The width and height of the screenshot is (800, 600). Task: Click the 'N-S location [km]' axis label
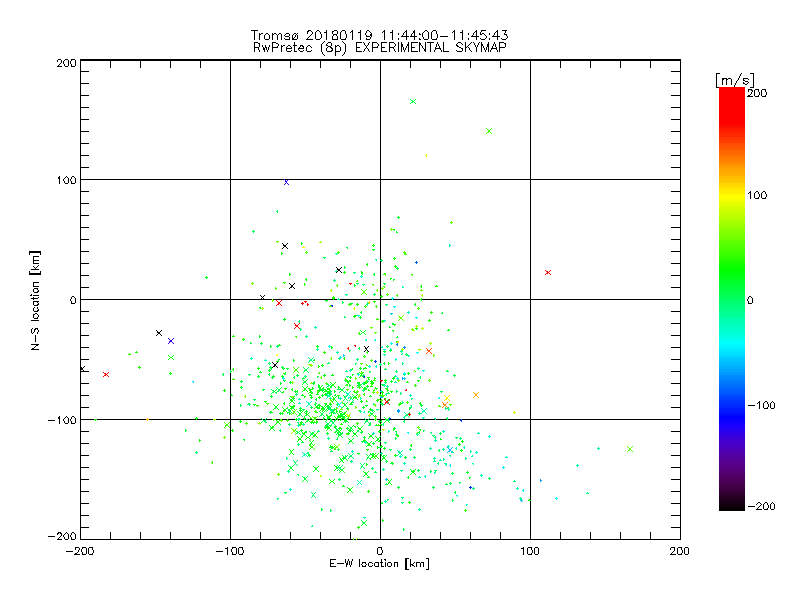[x=35, y=301]
